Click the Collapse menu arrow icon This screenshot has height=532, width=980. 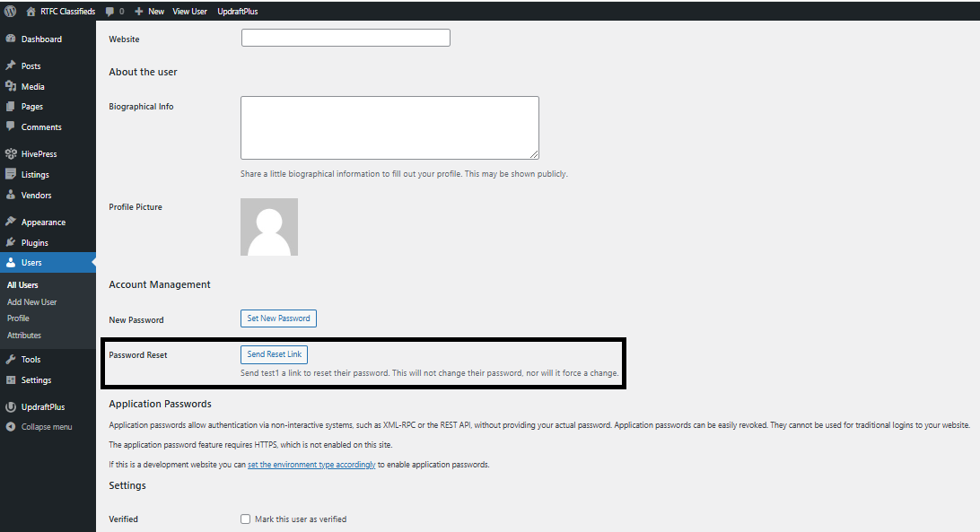(x=11, y=427)
